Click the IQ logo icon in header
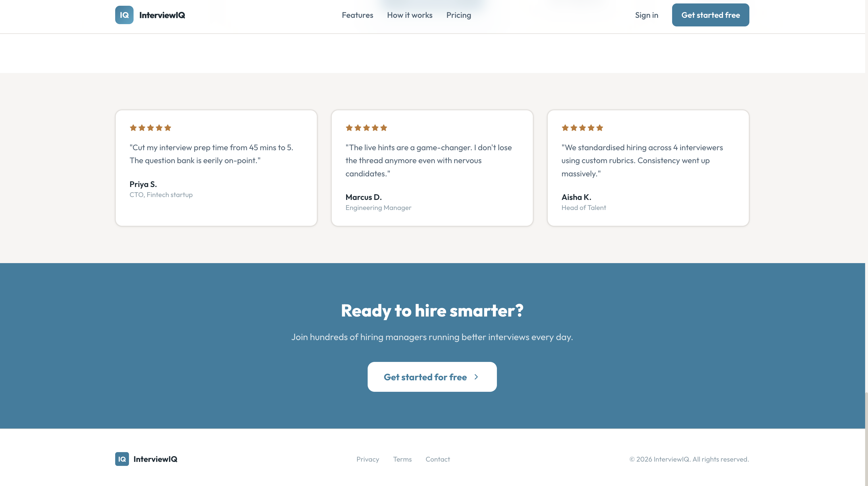 coord(124,15)
